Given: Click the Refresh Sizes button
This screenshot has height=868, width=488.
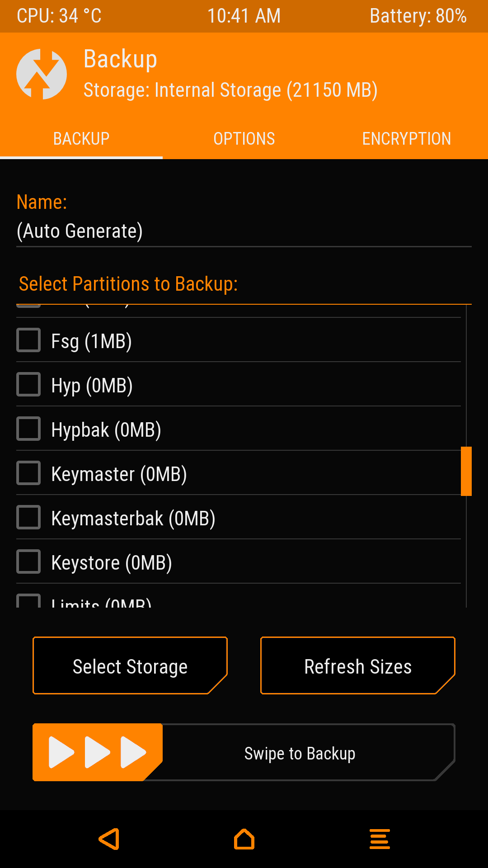Looking at the screenshot, I should click(357, 665).
